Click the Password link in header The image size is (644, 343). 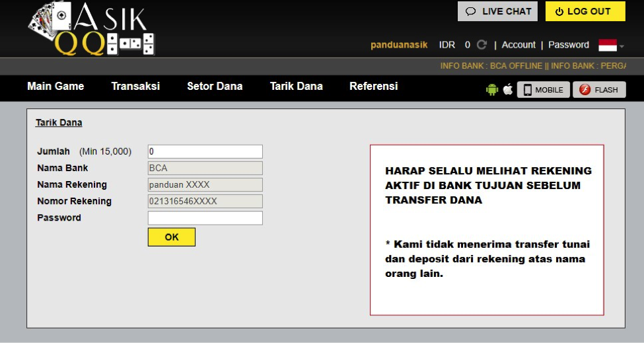pos(568,45)
